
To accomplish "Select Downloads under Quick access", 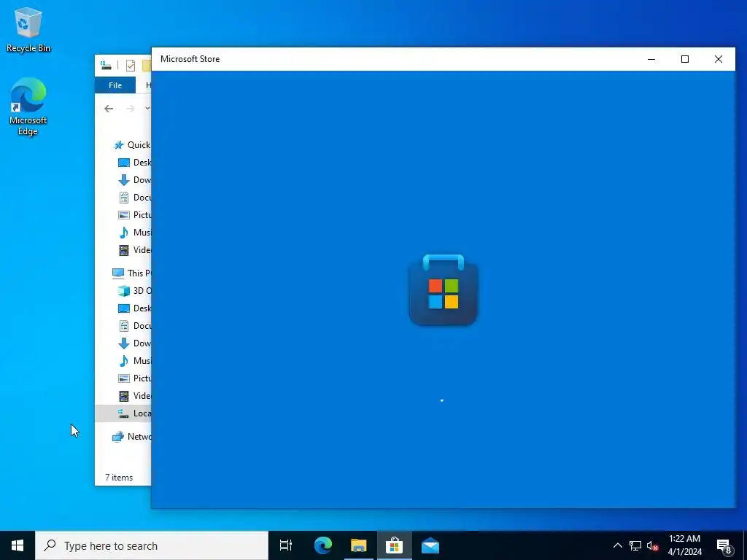I will [134, 180].
